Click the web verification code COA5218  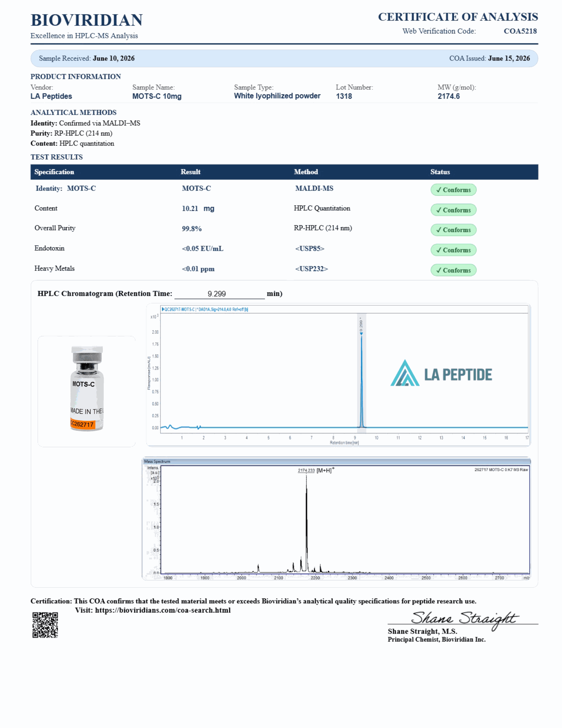520,31
